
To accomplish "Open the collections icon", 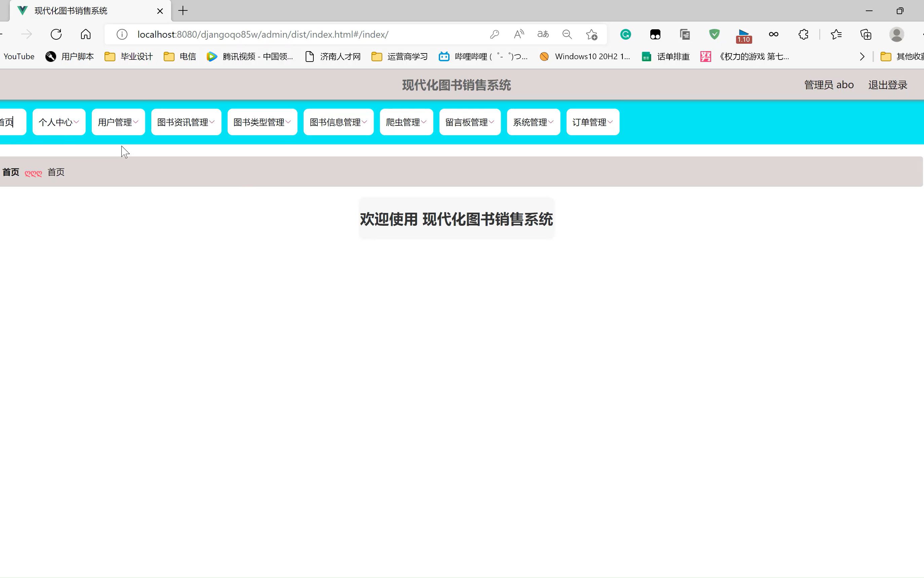I will [x=865, y=34].
